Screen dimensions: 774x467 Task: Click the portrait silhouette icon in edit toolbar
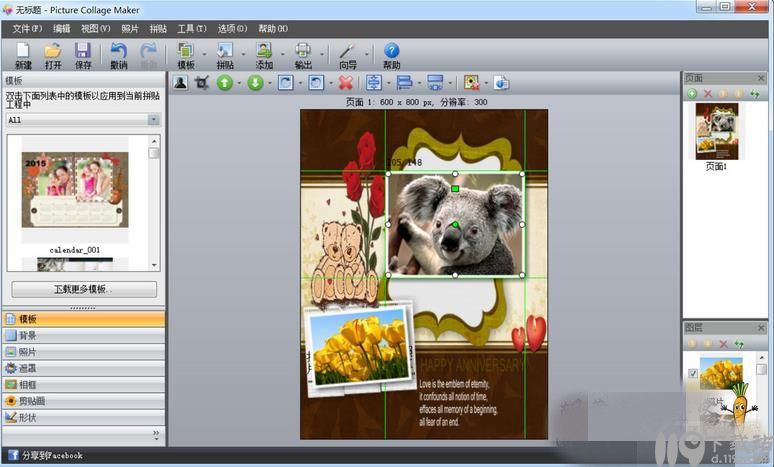[x=181, y=82]
